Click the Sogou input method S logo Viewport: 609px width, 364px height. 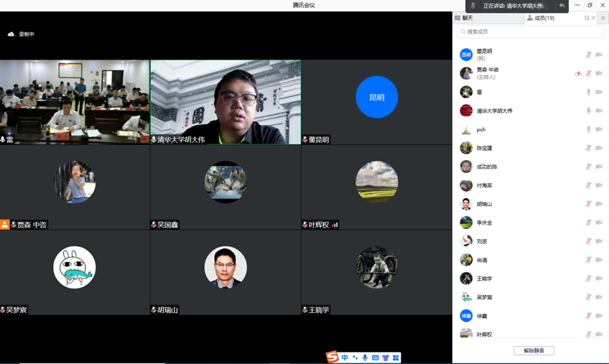(332, 357)
